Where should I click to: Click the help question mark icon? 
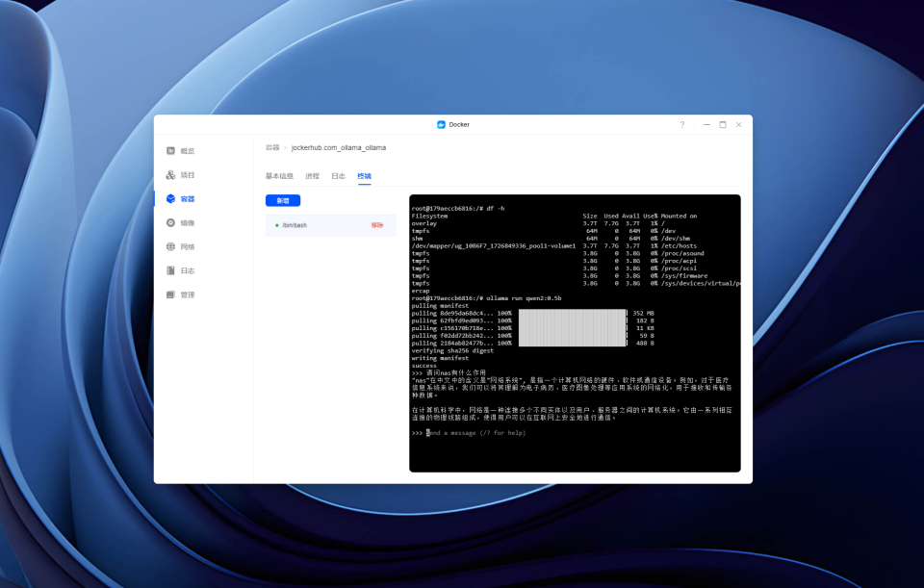[x=682, y=124]
